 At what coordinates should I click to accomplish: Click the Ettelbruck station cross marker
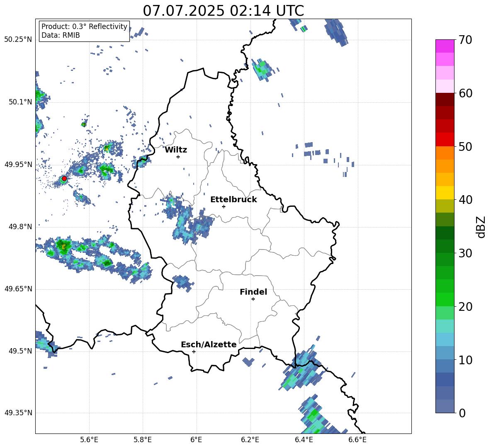pos(224,206)
